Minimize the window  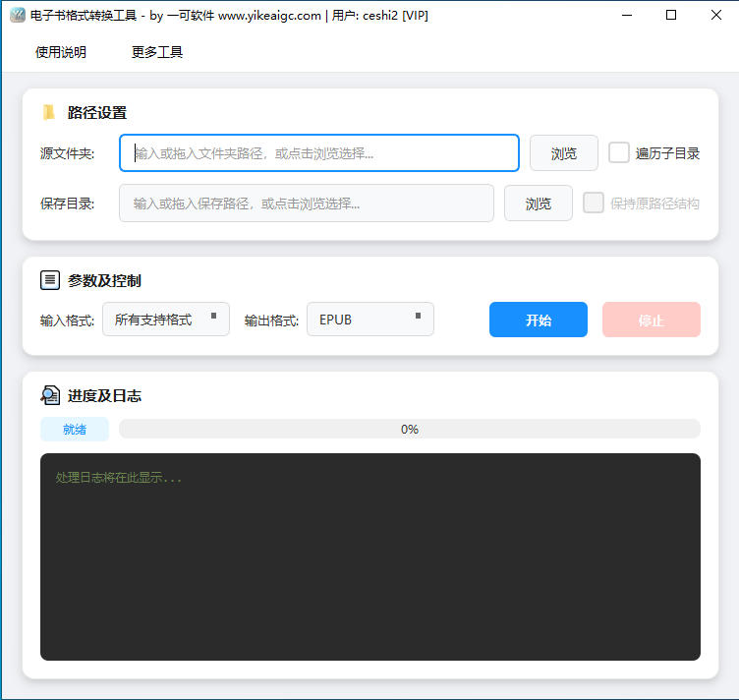click(627, 15)
